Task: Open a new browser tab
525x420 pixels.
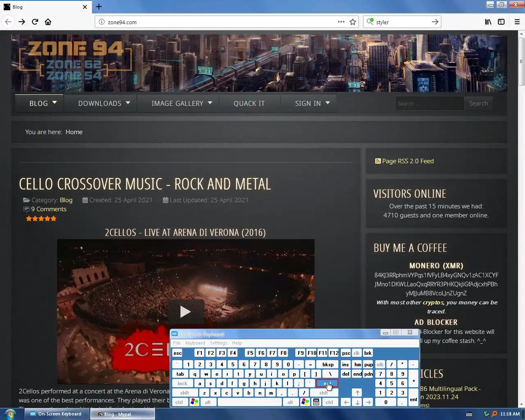Action: (x=99, y=7)
